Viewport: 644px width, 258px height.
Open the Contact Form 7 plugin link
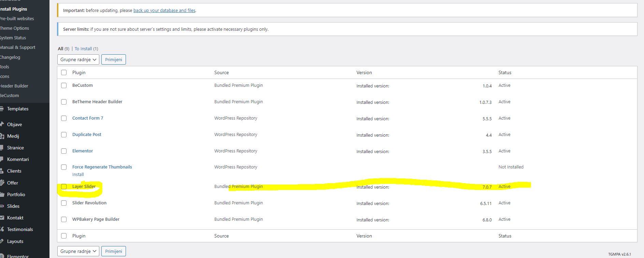tap(88, 118)
